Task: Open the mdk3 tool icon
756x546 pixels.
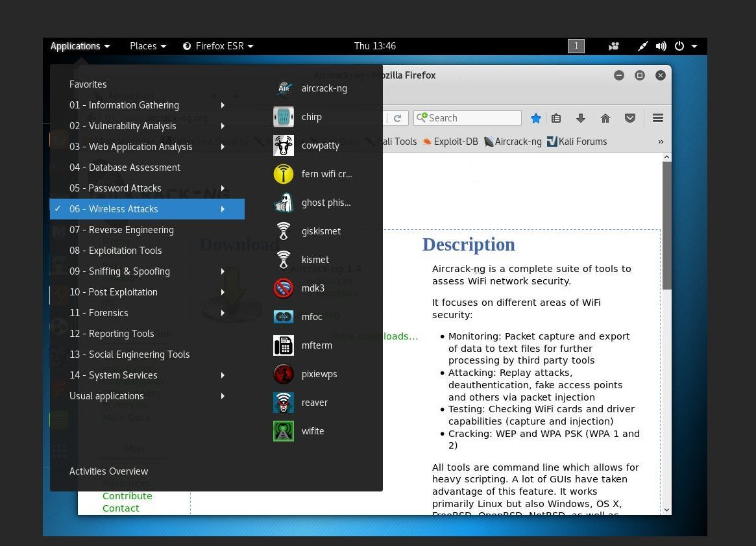Action: tap(284, 288)
